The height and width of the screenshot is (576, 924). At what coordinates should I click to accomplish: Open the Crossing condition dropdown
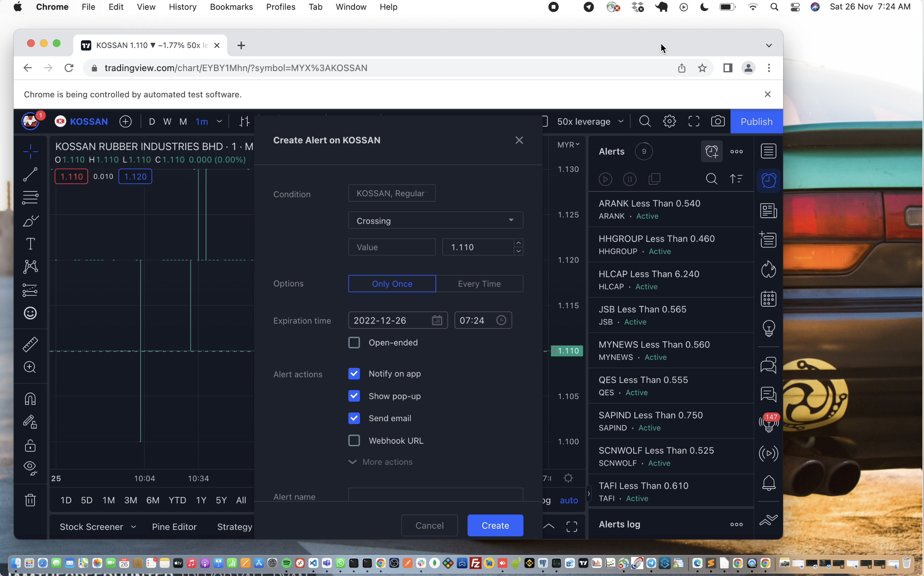pyautogui.click(x=435, y=220)
